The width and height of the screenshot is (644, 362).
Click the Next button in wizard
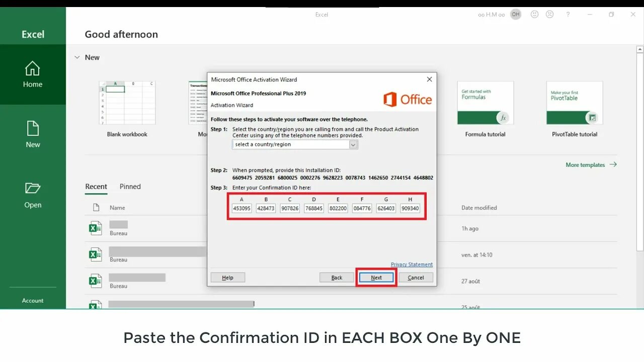coord(376,278)
